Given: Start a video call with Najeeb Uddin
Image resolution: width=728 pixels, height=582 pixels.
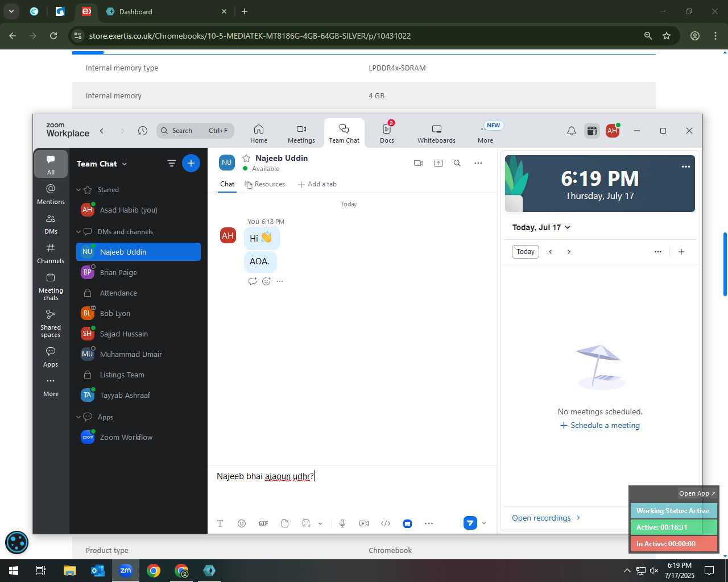Looking at the screenshot, I should [419, 163].
